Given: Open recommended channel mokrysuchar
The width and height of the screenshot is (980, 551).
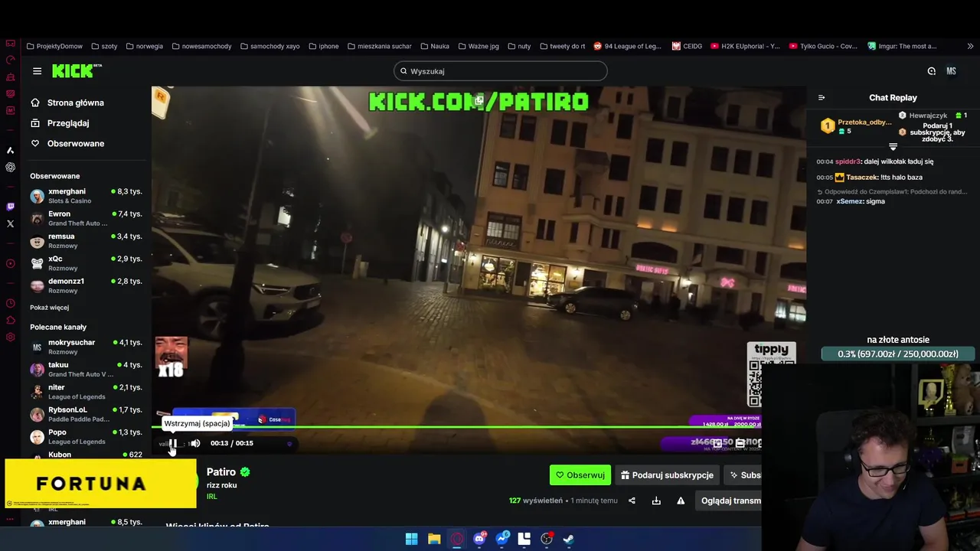Looking at the screenshot, I should click(86, 347).
